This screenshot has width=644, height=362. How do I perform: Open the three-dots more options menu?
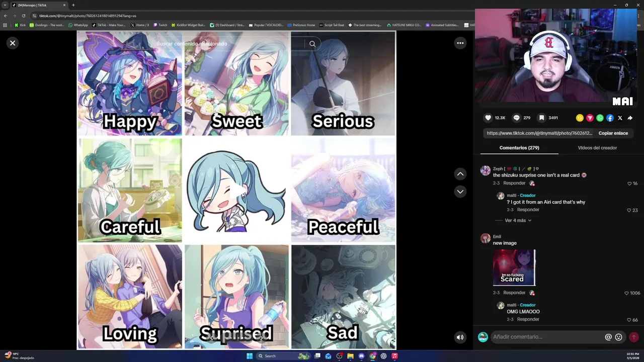[460, 43]
